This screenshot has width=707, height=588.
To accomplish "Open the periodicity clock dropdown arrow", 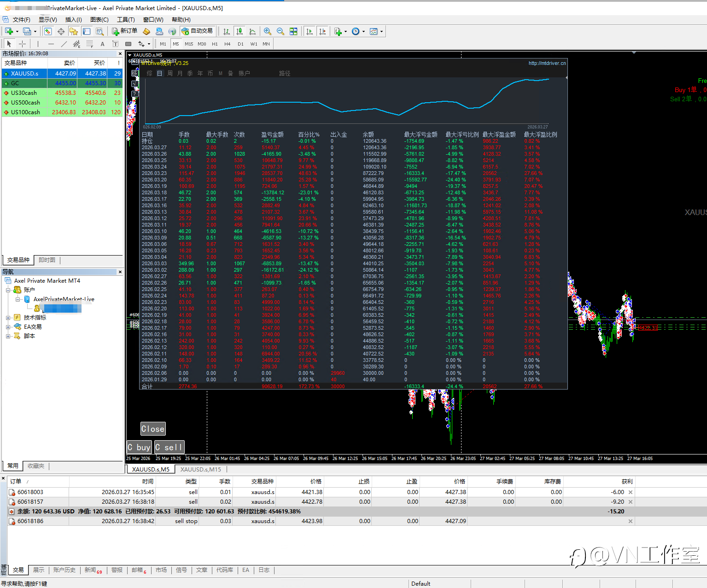I will pyautogui.click(x=363, y=32).
